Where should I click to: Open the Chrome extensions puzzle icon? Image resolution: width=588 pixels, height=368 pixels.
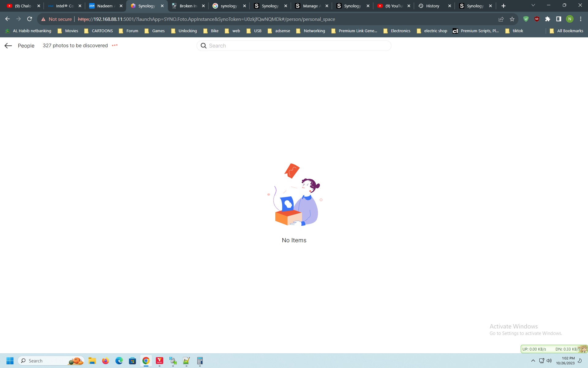pyautogui.click(x=548, y=19)
